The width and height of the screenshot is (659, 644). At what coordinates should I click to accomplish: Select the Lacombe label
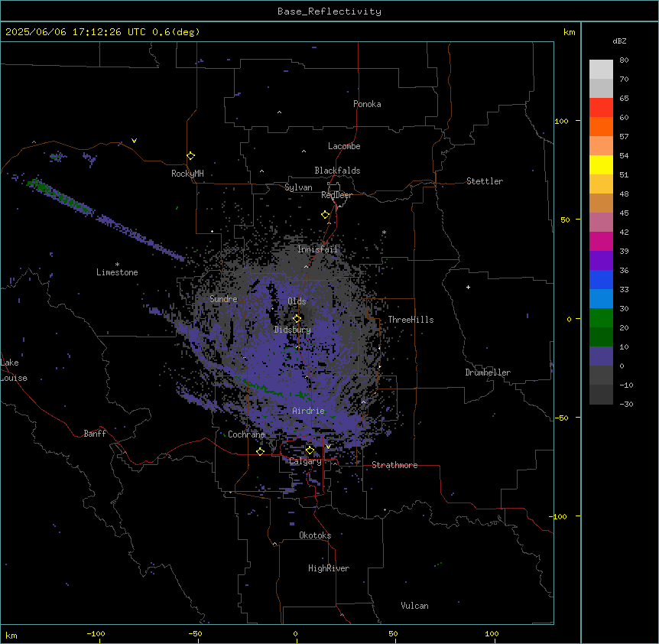[344, 146]
